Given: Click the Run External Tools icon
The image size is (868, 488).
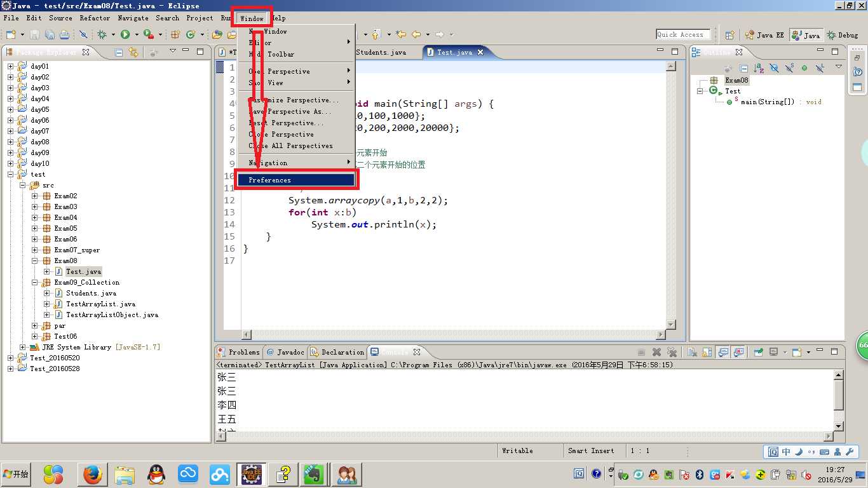Looking at the screenshot, I should coord(149,34).
